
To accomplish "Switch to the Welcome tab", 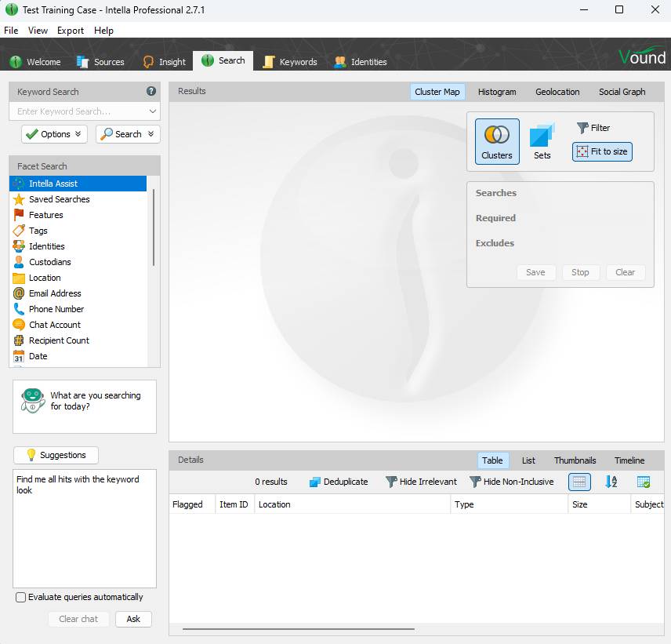I will [x=35, y=62].
